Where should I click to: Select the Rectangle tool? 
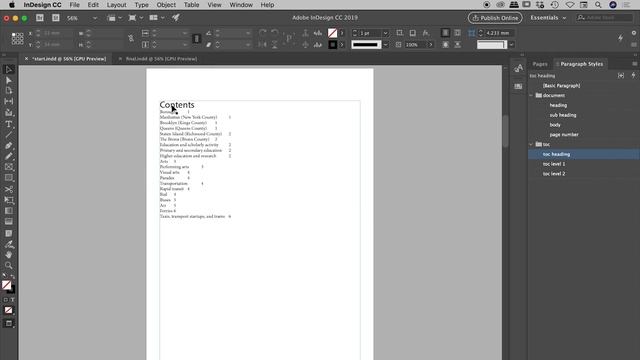pyautogui.click(x=9, y=178)
